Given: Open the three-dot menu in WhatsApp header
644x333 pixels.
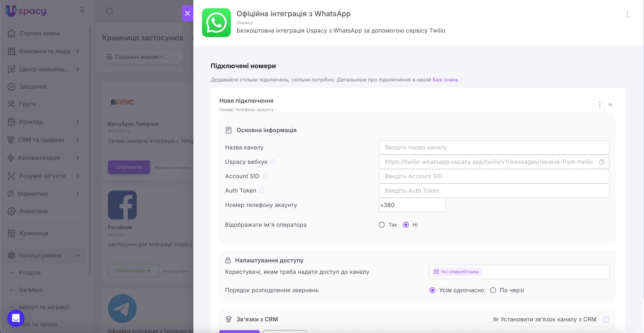Looking at the screenshot, I should (627, 15).
